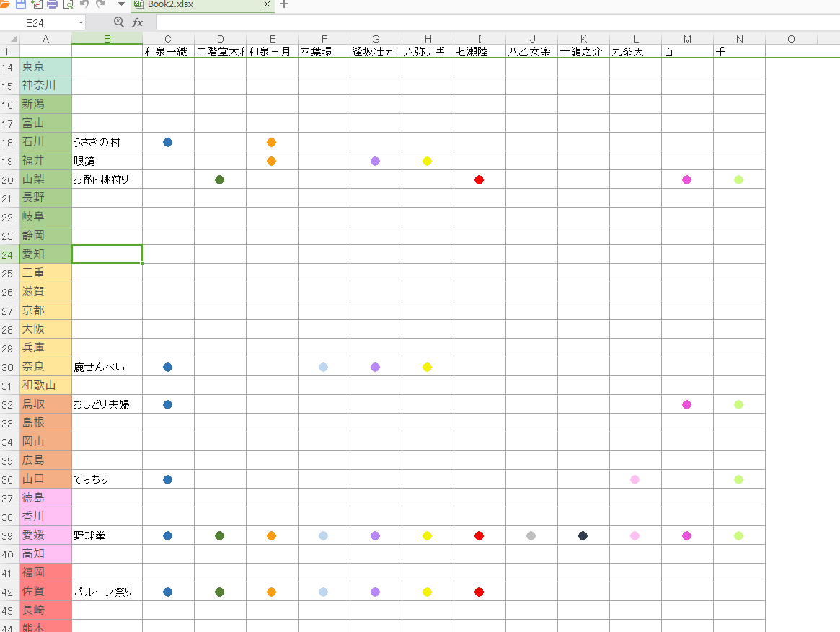Screen dimensions: 840x632
Task: Click the blue dot in 石川 row
Action: 168,142
